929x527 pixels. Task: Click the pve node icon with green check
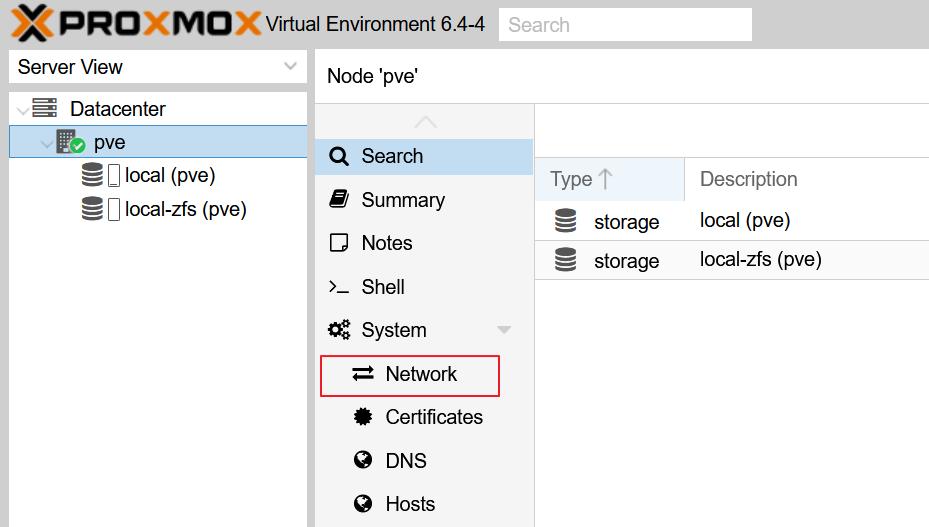click(70, 142)
